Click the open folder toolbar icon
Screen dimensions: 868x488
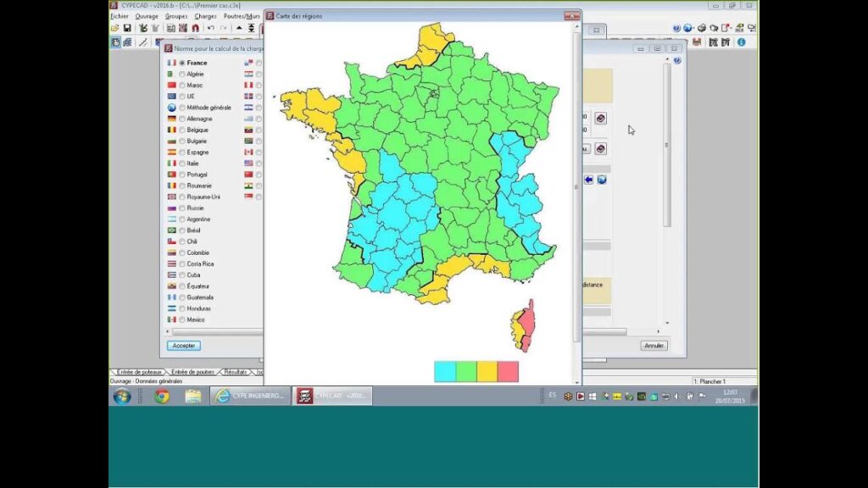tap(114, 28)
